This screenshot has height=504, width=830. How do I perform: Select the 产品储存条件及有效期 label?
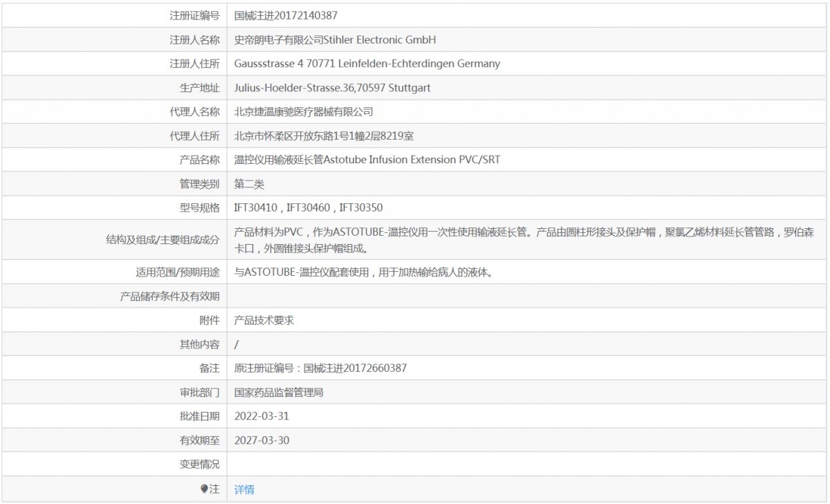tap(170, 297)
